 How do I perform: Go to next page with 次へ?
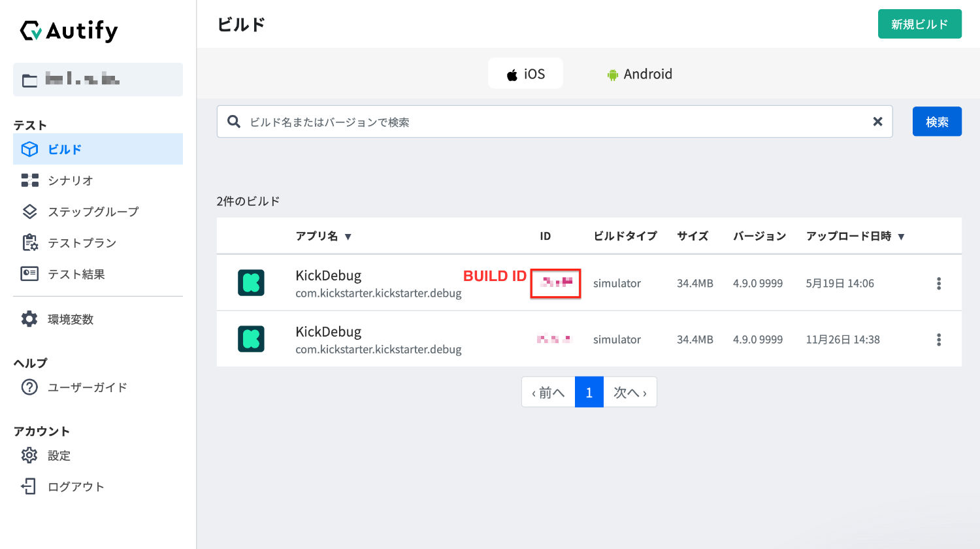click(630, 392)
